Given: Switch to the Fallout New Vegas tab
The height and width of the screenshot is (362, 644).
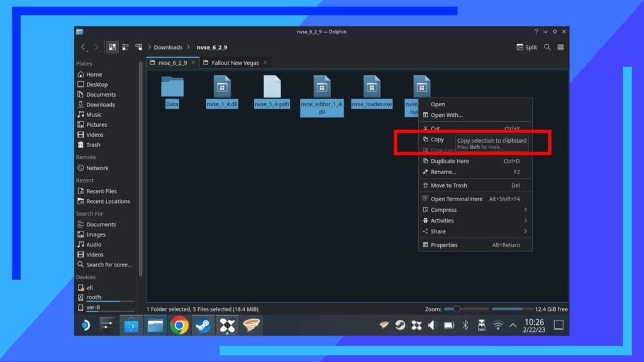Looking at the screenshot, I should (235, 63).
